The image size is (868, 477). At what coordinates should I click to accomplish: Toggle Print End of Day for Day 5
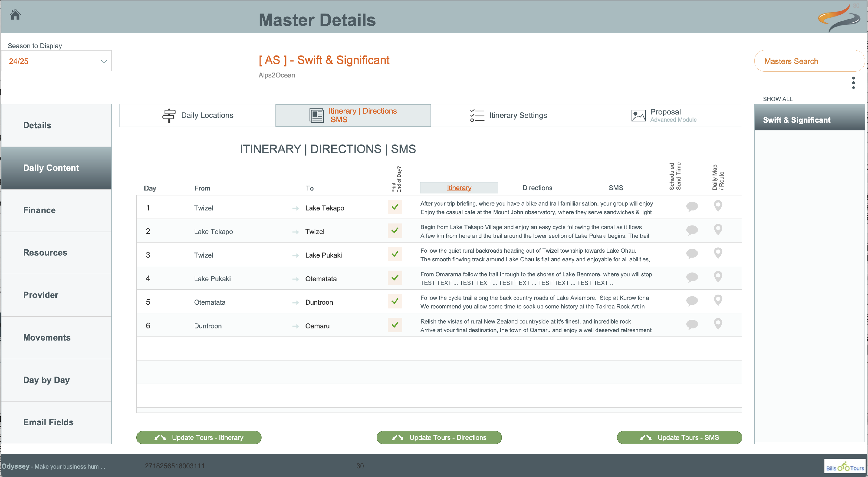(395, 301)
